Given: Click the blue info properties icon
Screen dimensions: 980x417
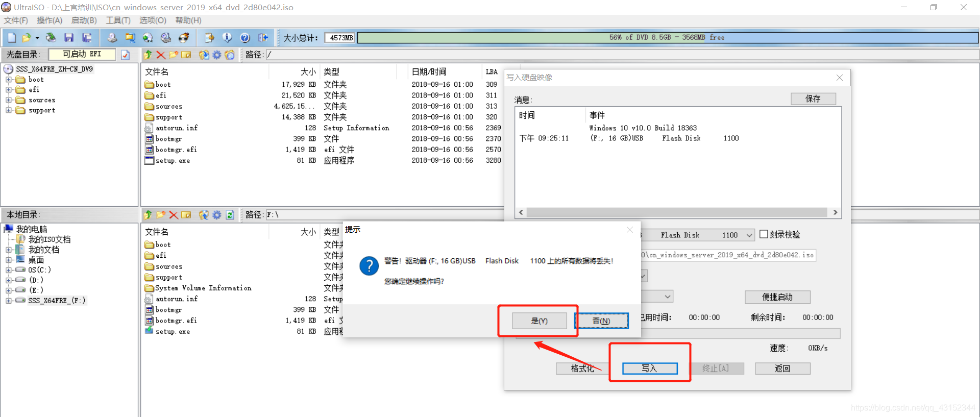Looking at the screenshot, I should click(x=227, y=38).
